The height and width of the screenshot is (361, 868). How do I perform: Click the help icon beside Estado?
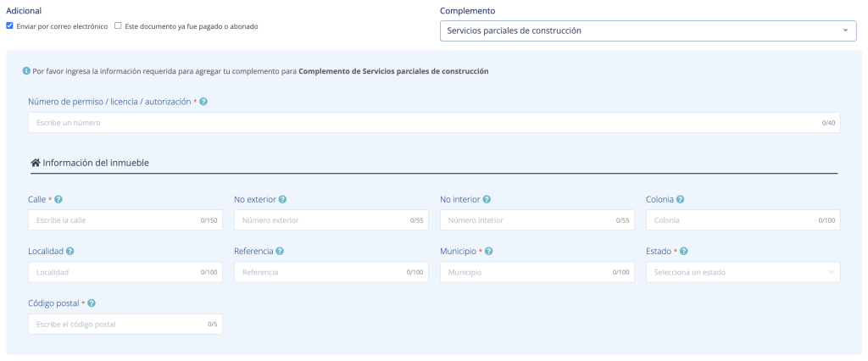[x=684, y=252]
